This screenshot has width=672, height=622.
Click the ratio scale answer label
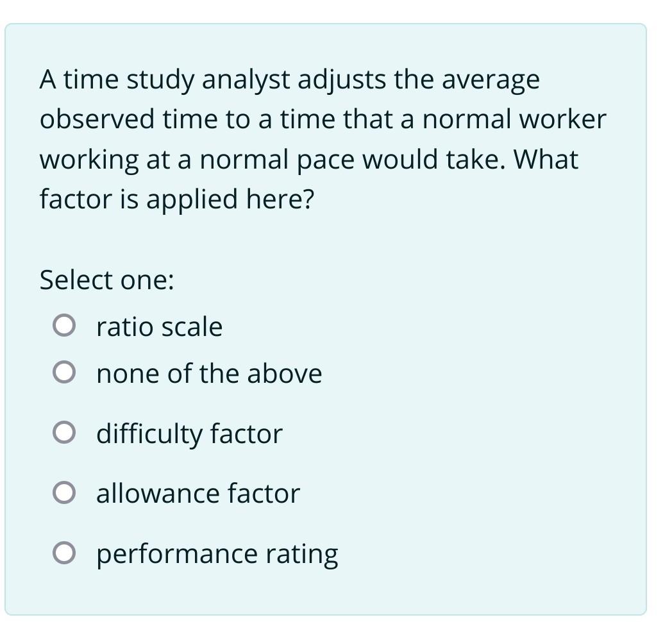point(158,326)
